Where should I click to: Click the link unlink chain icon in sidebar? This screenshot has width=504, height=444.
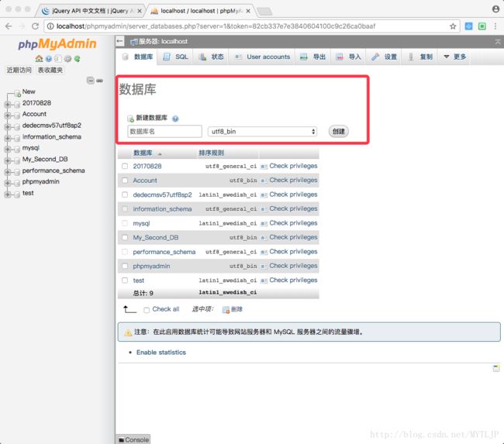[x=100, y=81]
